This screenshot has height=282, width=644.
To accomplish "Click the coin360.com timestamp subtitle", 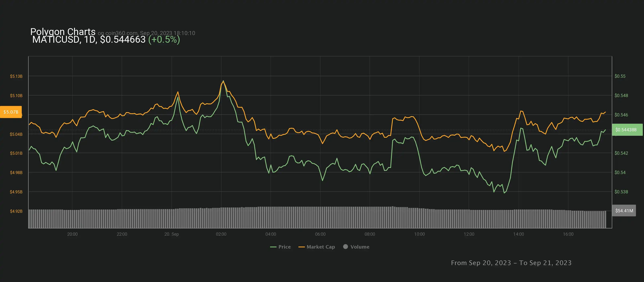I will click(x=146, y=33).
